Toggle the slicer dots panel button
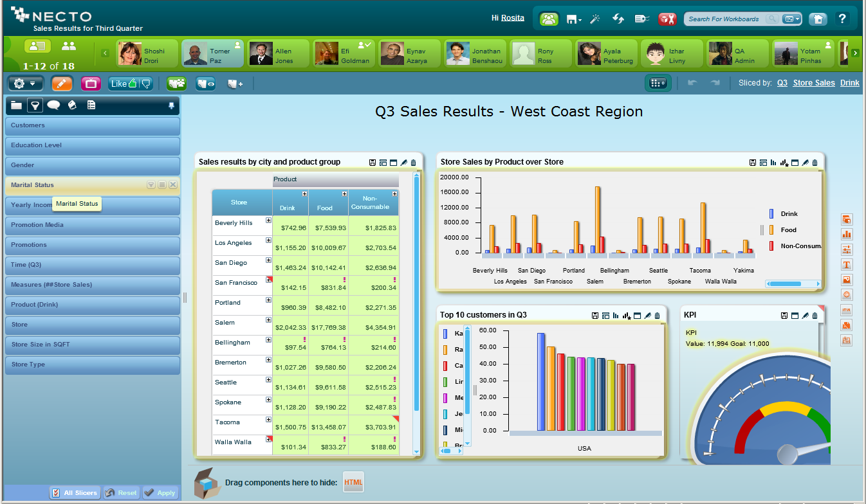Image resolution: width=866 pixels, height=504 pixels. pyautogui.click(x=658, y=83)
